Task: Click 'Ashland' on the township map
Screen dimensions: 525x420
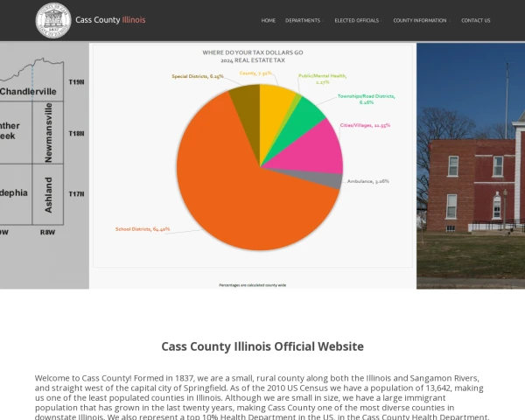Action: tap(48, 195)
